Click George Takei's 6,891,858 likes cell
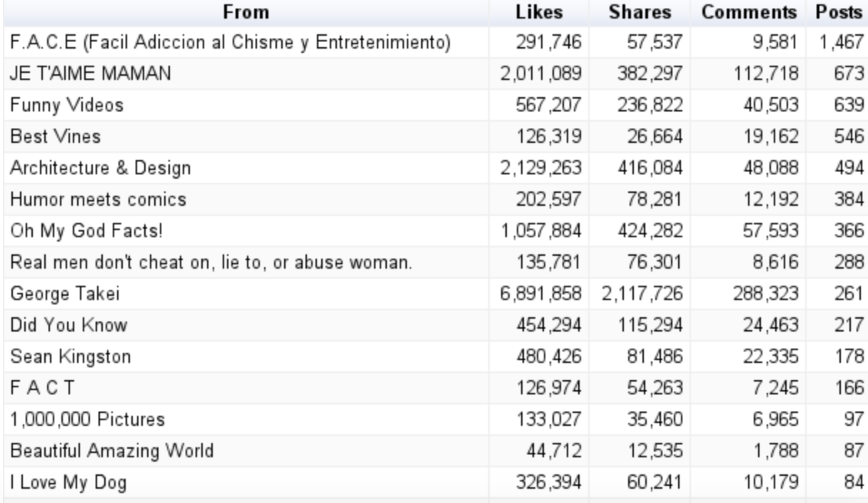 (551, 294)
